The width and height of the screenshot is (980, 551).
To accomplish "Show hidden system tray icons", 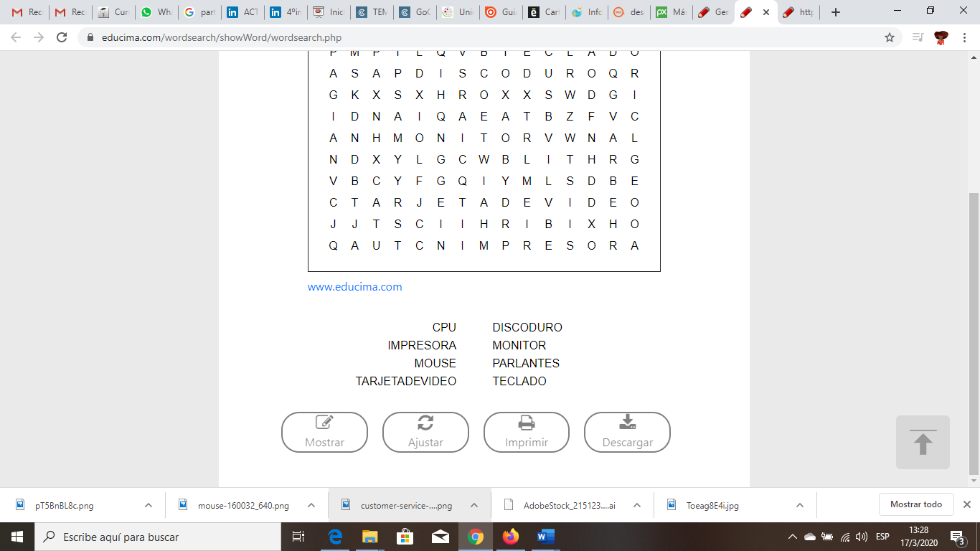I will pyautogui.click(x=792, y=537).
